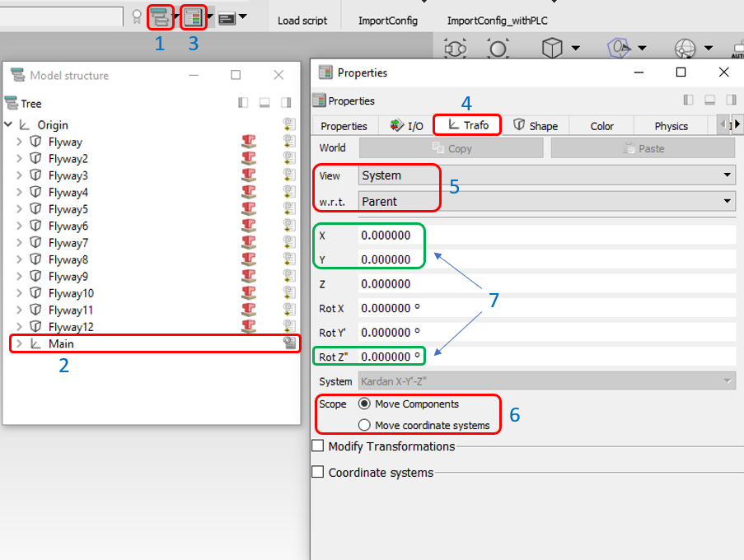Switch to the Trafo tab
Image resolution: width=744 pixels, height=560 pixels.
467,125
